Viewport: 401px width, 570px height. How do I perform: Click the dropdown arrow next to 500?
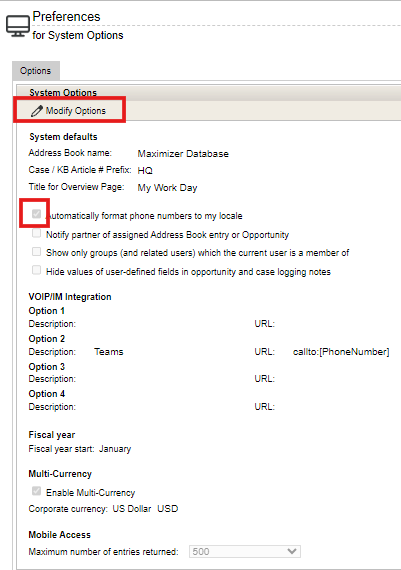click(292, 551)
